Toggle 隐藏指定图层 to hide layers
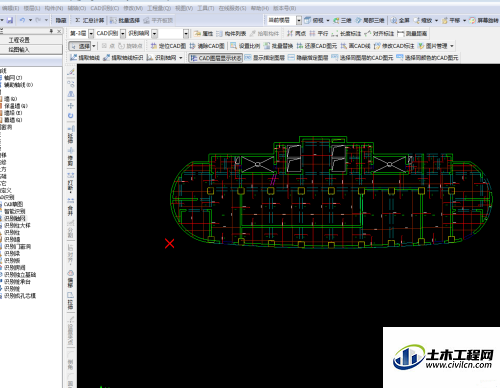500x388 pixels. tap(308, 58)
